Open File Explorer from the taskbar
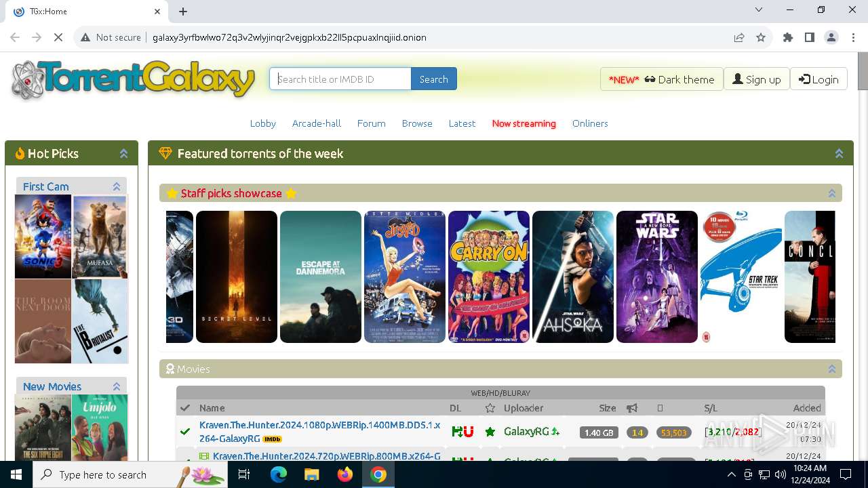The image size is (868, 488). coord(311,474)
